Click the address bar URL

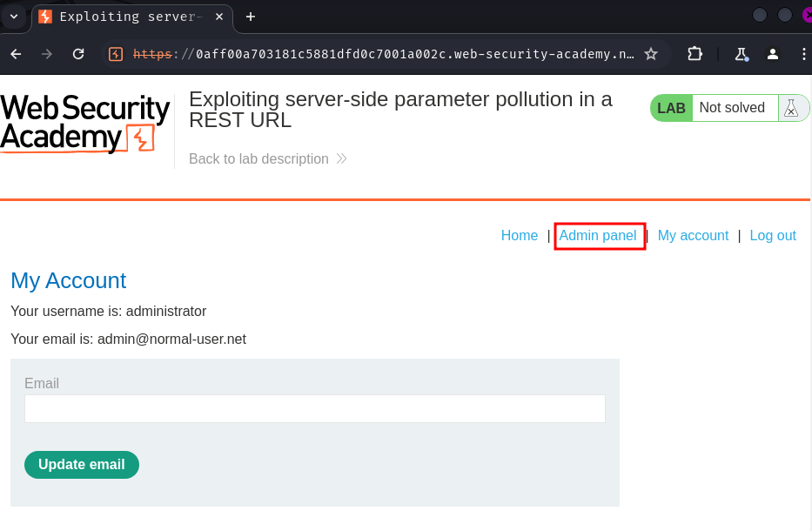click(383, 54)
